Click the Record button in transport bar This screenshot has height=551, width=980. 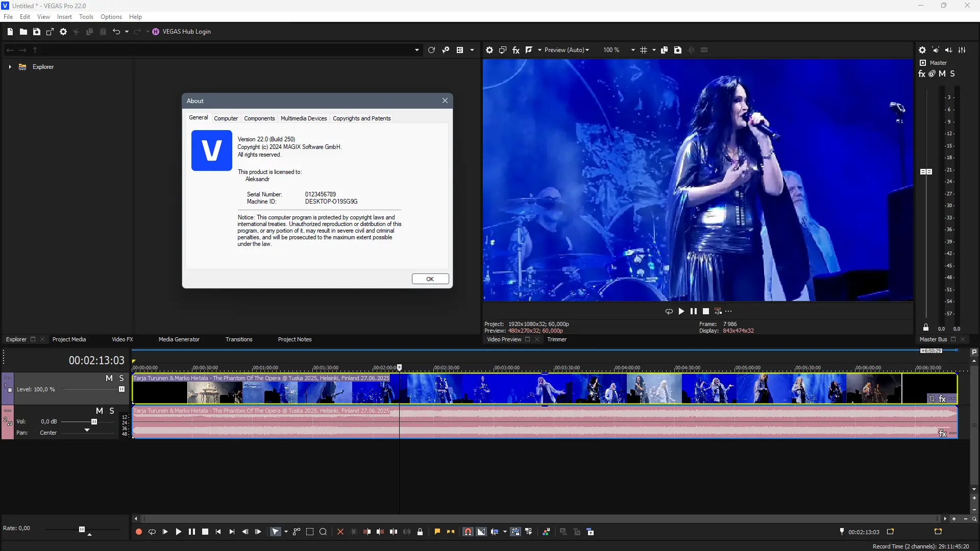[138, 532]
